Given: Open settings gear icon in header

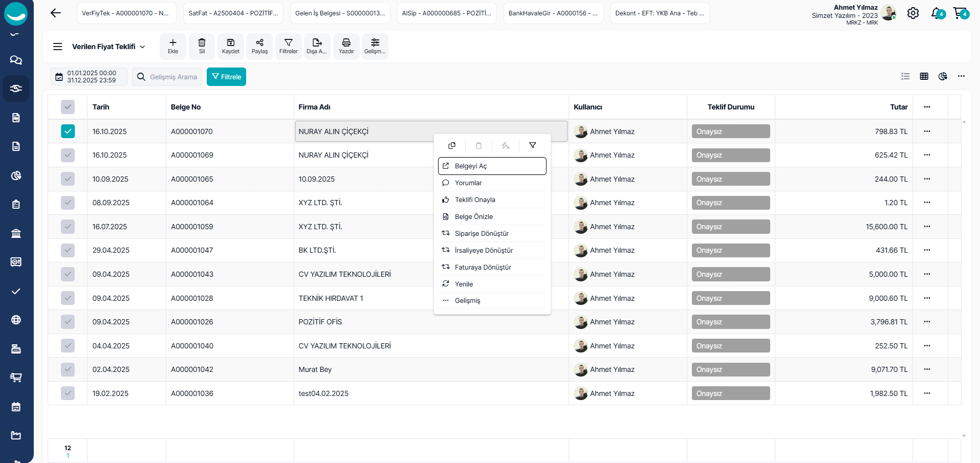Looking at the screenshot, I should pyautogui.click(x=913, y=13).
